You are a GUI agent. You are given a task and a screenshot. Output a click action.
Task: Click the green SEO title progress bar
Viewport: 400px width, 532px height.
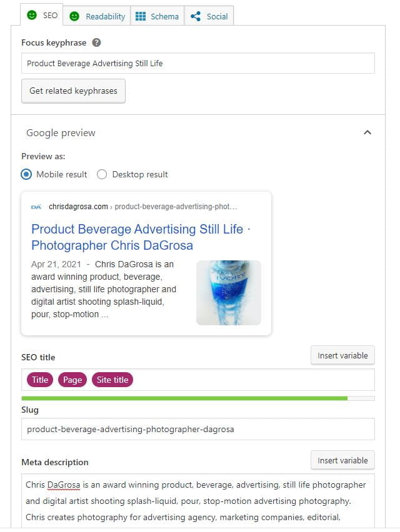pyautogui.click(x=184, y=398)
